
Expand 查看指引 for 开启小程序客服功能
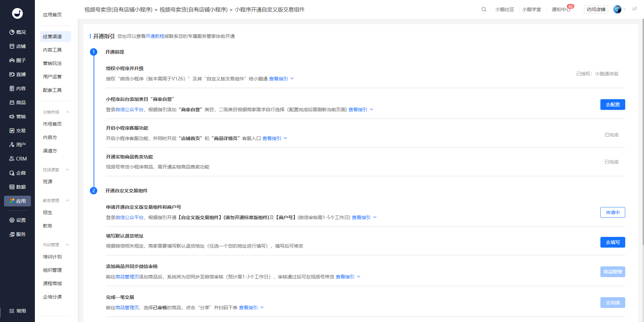(275, 138)
